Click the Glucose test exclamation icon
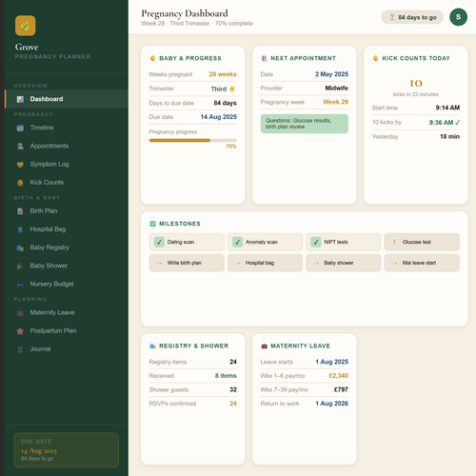This screenshot has height=476, width=476. pyautogui.click(x=394, y=242)
